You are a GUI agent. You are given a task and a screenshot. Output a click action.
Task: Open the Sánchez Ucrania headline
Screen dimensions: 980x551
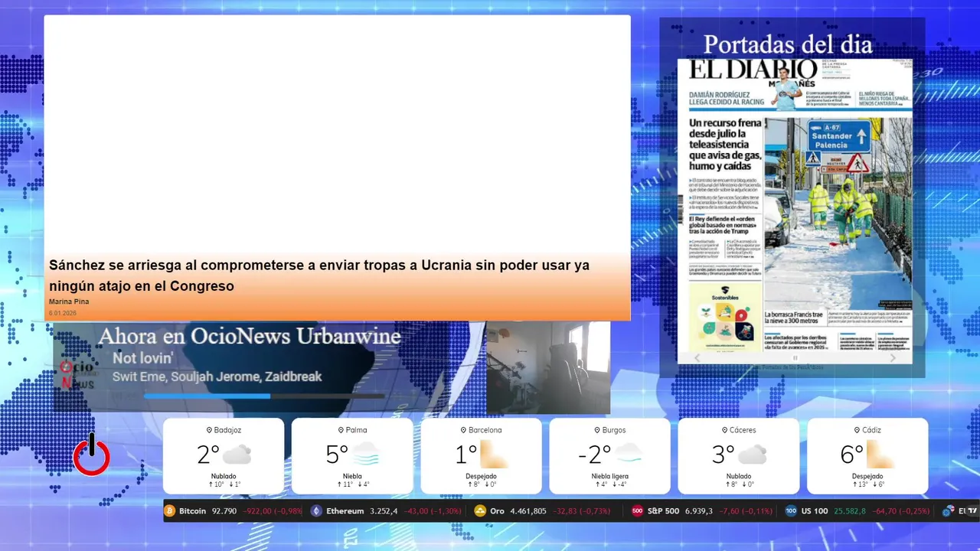[319, 275]
